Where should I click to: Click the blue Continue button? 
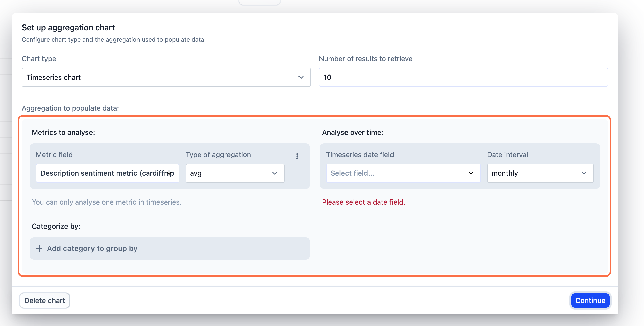[590, 300]
